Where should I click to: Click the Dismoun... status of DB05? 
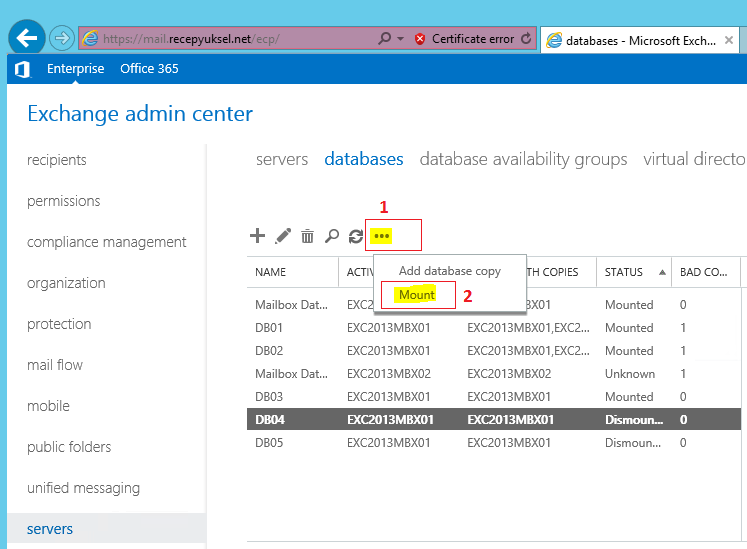click(x=633, y=443)
